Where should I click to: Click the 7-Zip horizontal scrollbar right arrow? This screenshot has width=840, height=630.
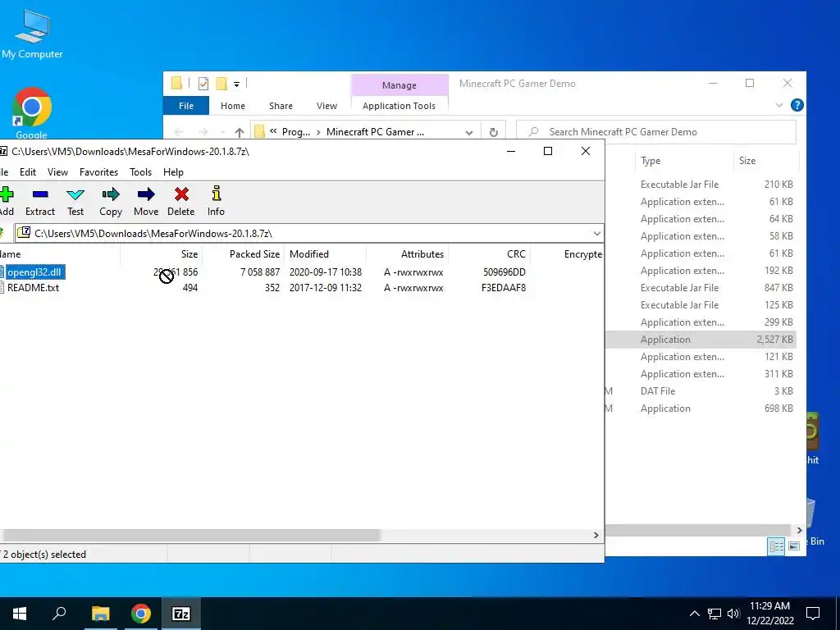tap(596, 535)
